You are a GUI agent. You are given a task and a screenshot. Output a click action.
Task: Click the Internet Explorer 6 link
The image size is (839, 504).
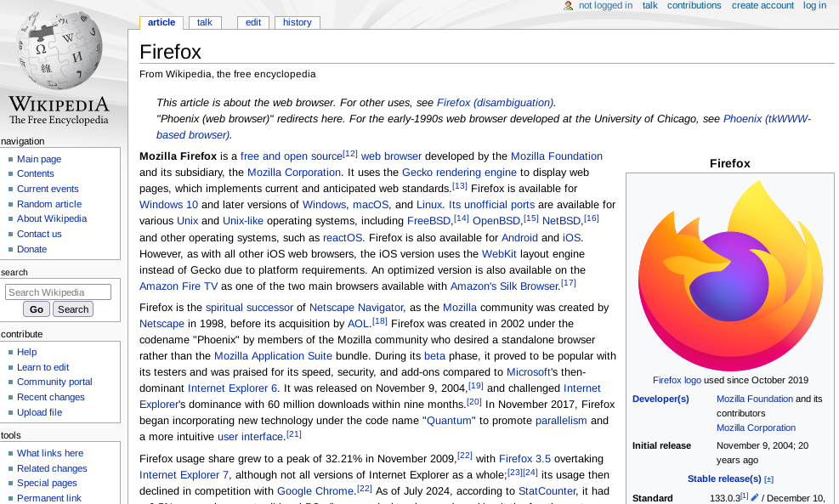(x=232, y=388)
